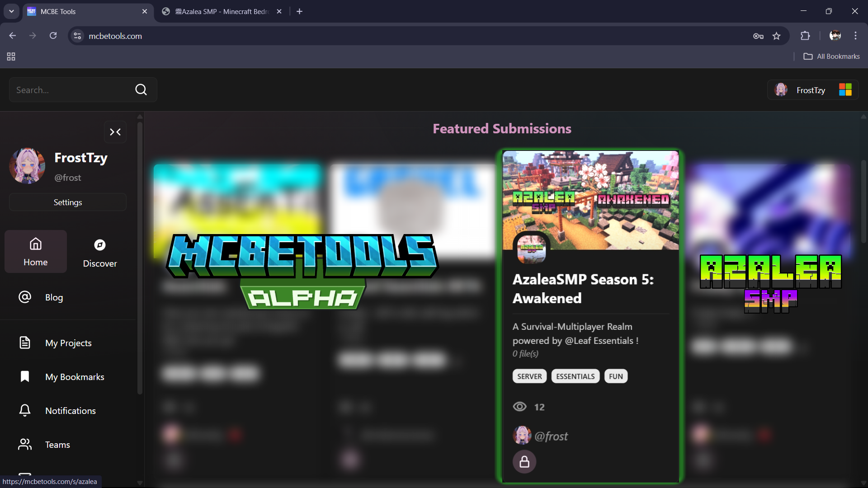The height and width of the screenshot is (488, 868).
Task: Click the Survival-Multiplayer Realm description text
Action: 576,333
